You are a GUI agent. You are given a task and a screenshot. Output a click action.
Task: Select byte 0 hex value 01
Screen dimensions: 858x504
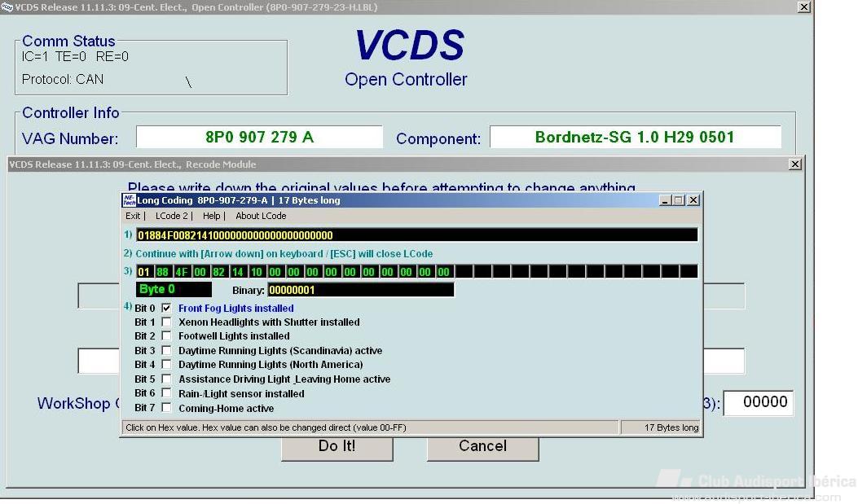click(144, 272)
